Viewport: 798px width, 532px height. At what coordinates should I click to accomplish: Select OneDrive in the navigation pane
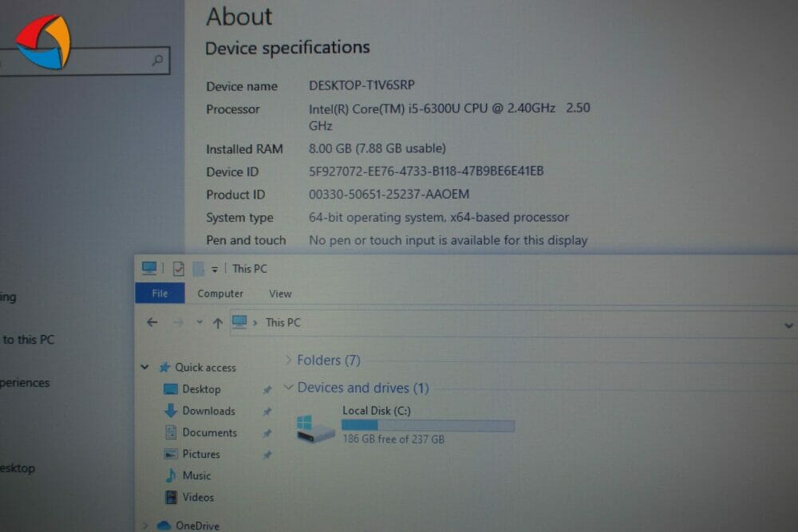click(x=197, y=526)
